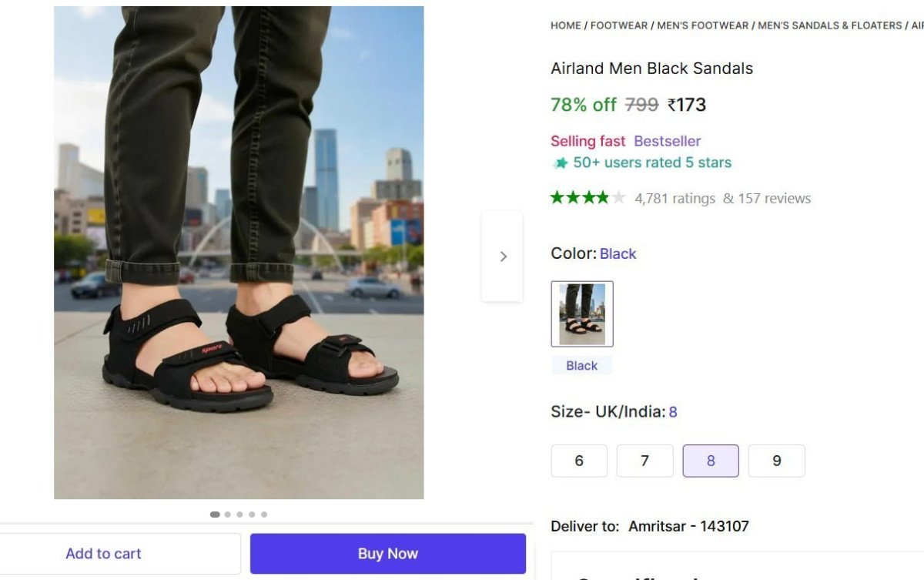Click the main sandal product image
Image resolution: width=924 pixels, height=580 pixels.
(239, 253)
